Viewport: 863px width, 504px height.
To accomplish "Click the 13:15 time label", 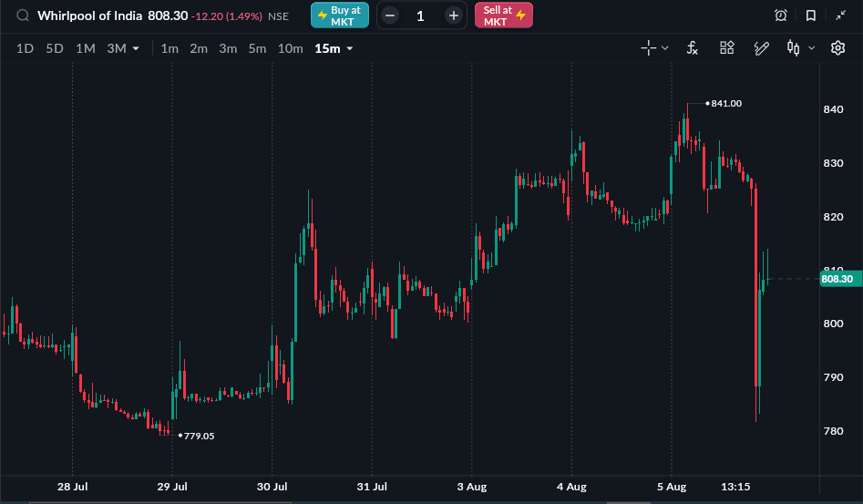I will pos(735,487).
